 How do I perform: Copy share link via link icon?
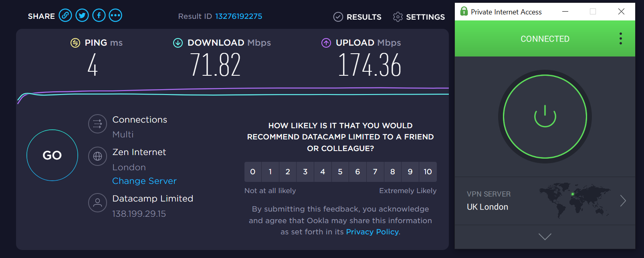click(65, 16)
